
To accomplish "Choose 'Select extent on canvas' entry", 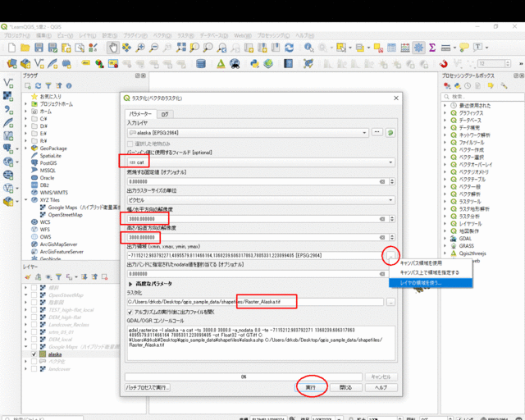I will pos(431,272).
